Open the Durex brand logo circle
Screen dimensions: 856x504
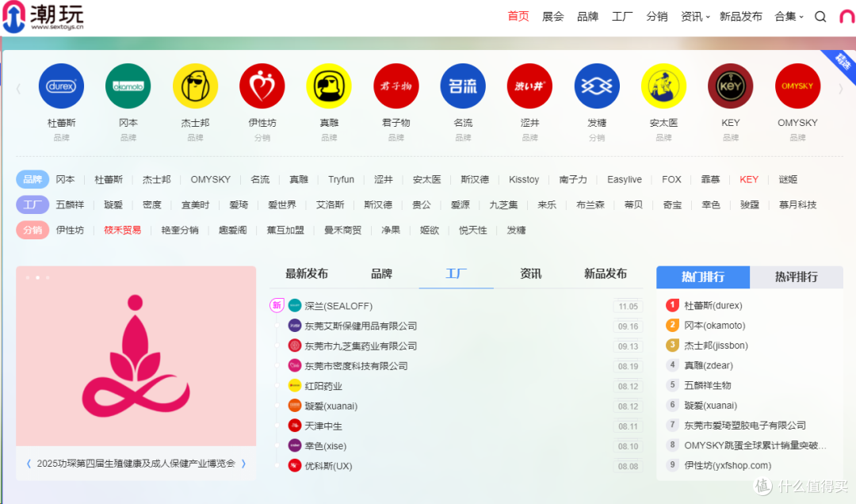coord(61,86)
